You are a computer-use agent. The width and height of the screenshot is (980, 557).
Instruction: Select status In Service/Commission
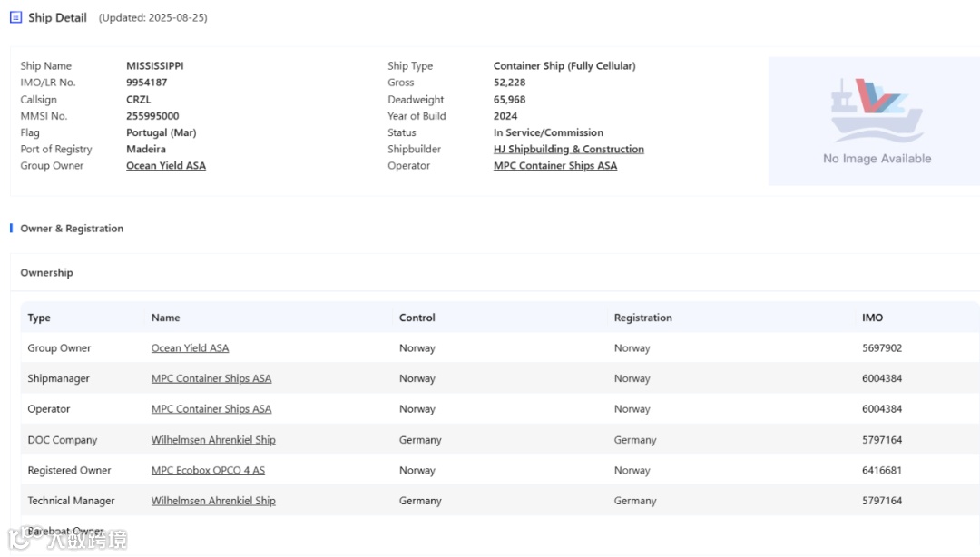548,132
